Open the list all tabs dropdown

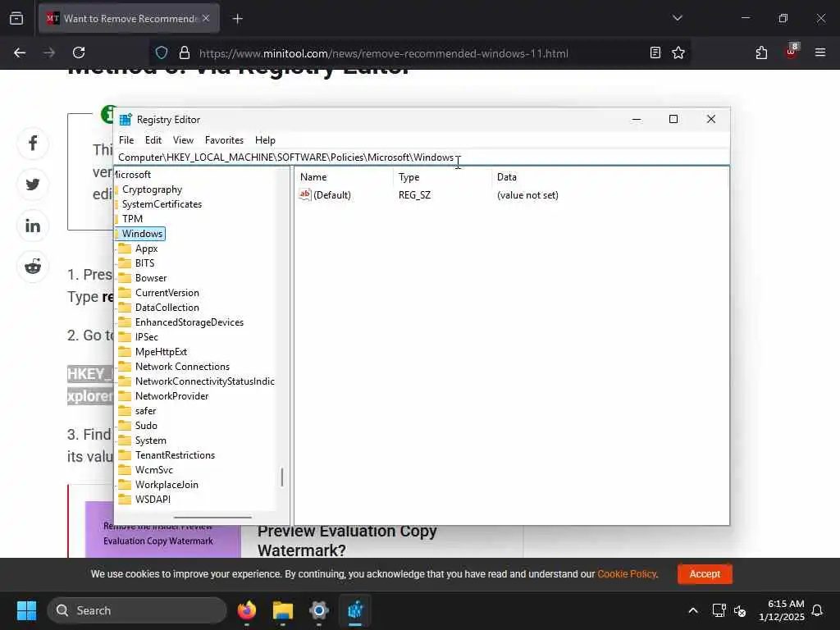[677, 18]
